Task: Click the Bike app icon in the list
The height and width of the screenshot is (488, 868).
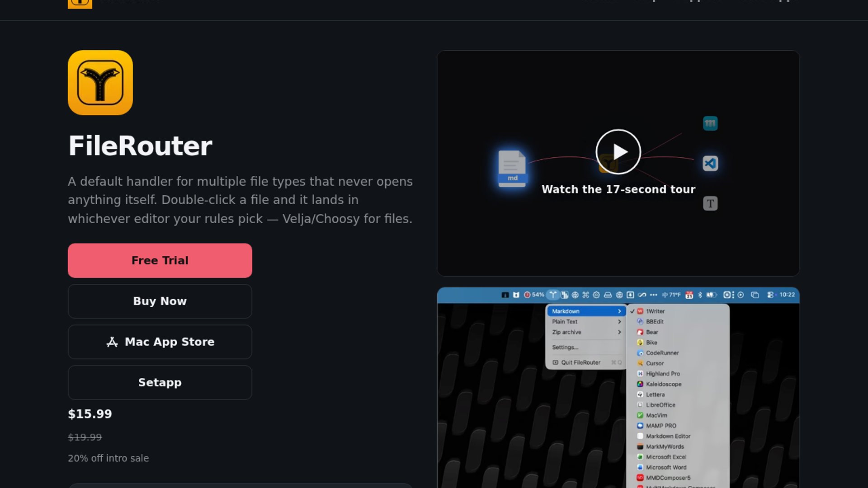Action: pyautogui.click(x=640, y=343)
